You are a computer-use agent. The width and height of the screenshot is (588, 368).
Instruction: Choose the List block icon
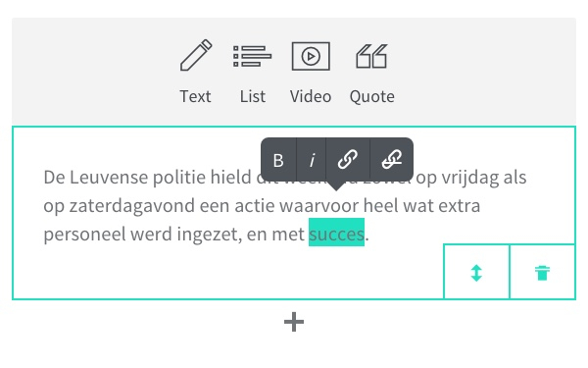click(x=253, y=56)
